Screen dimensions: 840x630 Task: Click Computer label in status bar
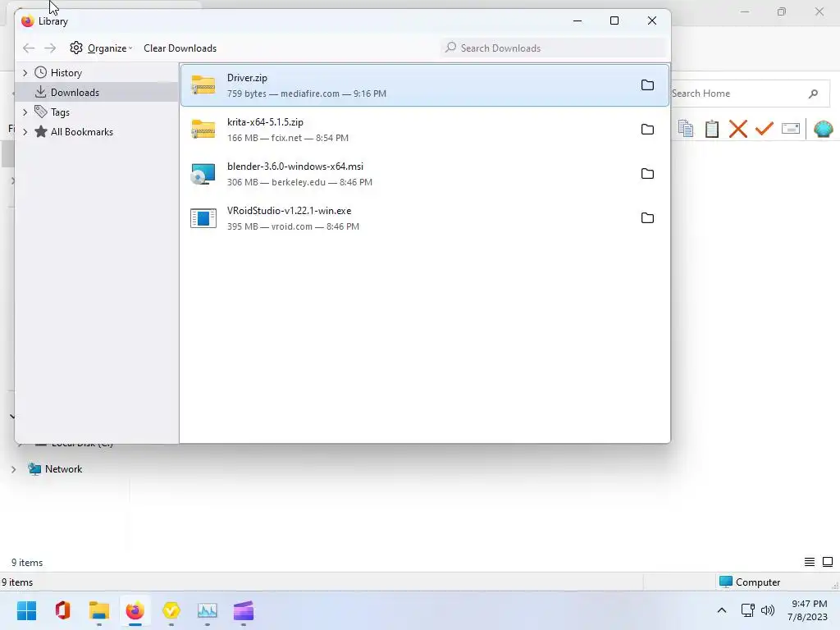pyautogui.click(x=757, y=582)
